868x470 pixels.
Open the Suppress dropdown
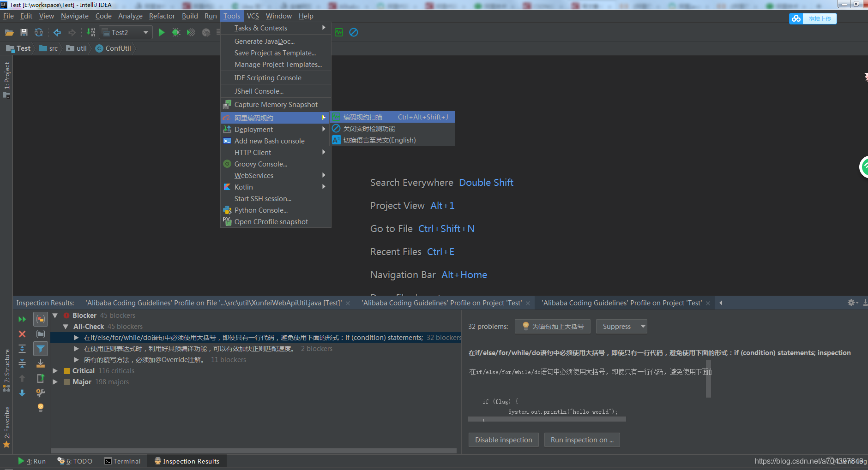[x=621, y=327]
